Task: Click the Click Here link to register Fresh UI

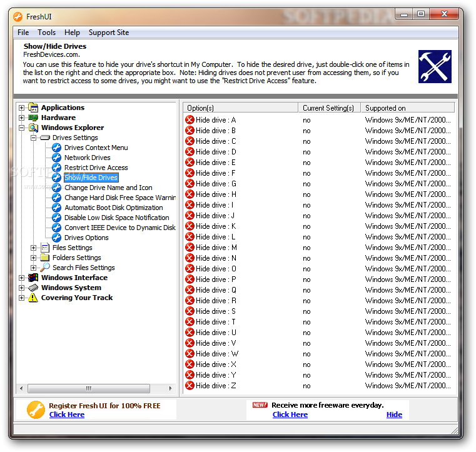Action: (x=67, y=414)
